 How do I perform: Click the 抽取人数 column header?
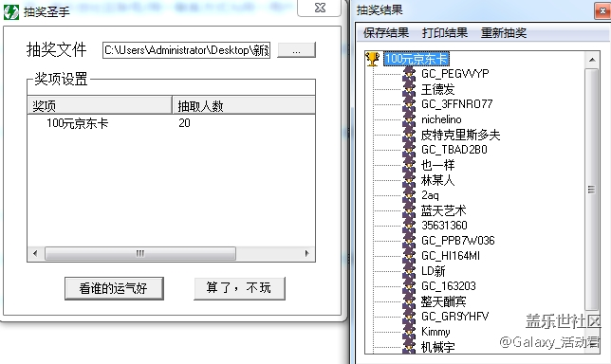[244, 105]
